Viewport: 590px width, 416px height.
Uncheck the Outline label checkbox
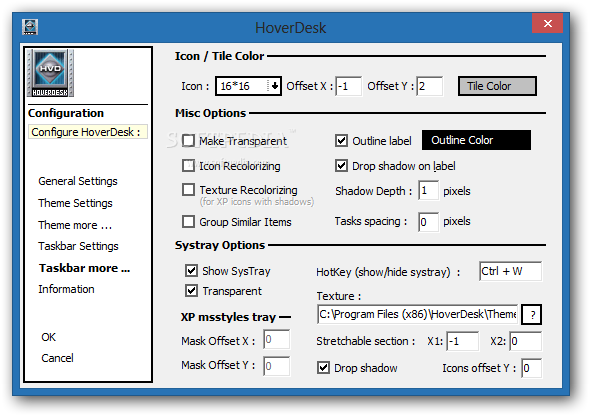[341, 141]
